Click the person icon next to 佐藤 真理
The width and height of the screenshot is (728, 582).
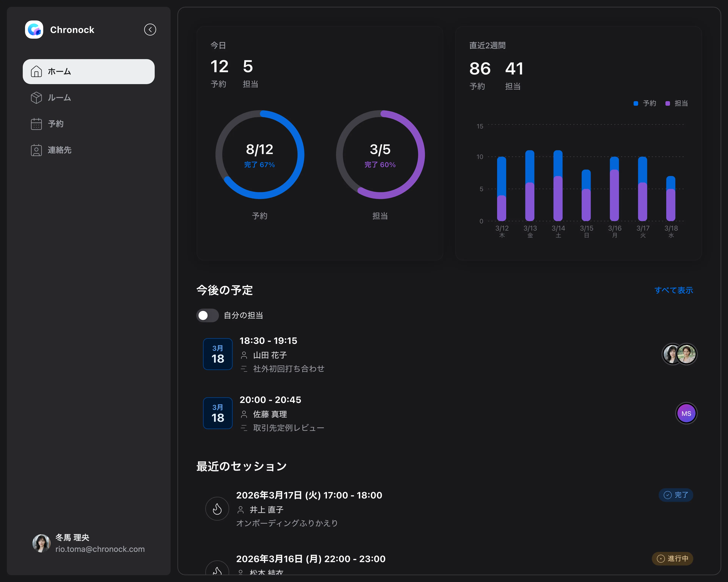click(x=244, y=414)
